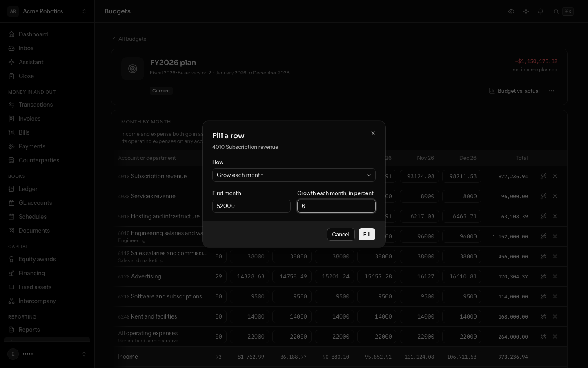Open fill wand for All operating expenses row
588x368 pixels.
tap(543, 337)
